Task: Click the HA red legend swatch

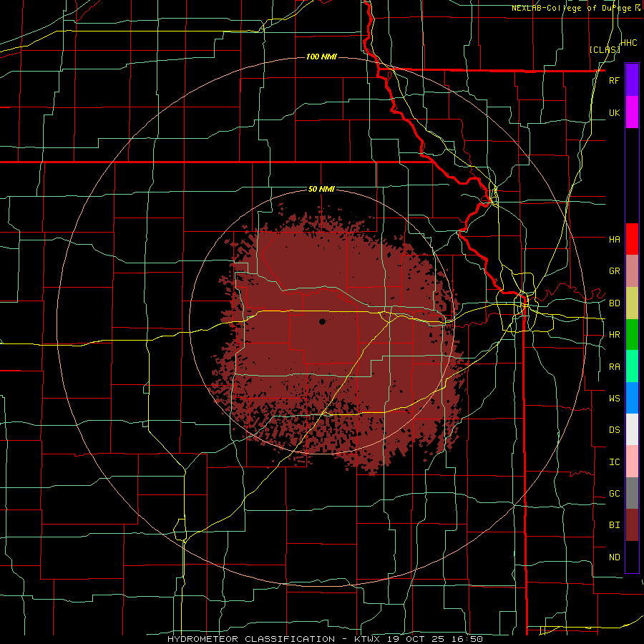Action: 632,239
